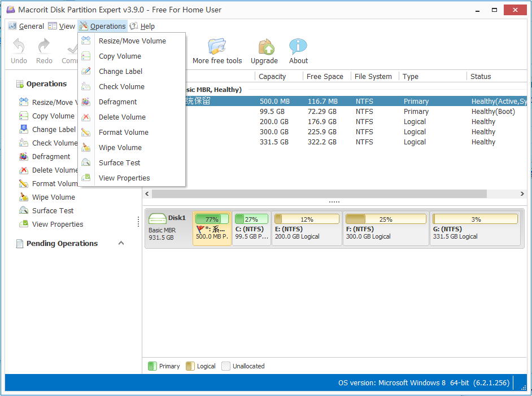Open the View menu
Viewport: 532px width, 396px height.
[x=62, y=26]
